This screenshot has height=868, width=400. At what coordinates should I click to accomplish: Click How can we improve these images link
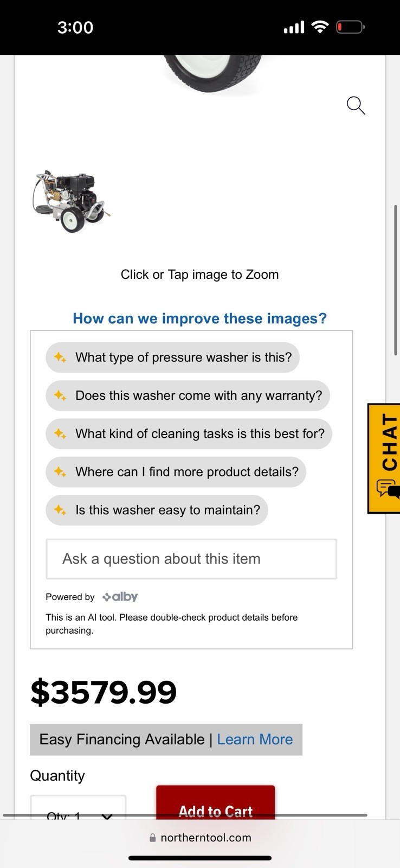click(200, 318)
